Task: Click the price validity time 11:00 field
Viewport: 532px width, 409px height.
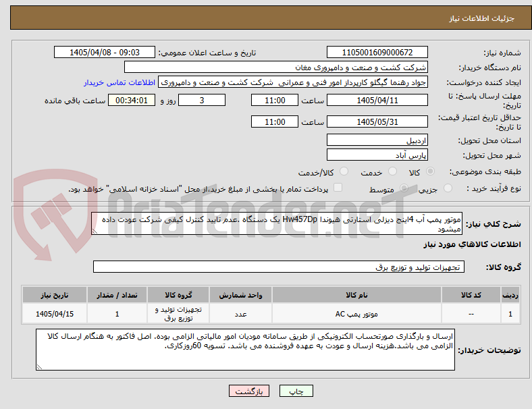Action: [x=275, y=121]
